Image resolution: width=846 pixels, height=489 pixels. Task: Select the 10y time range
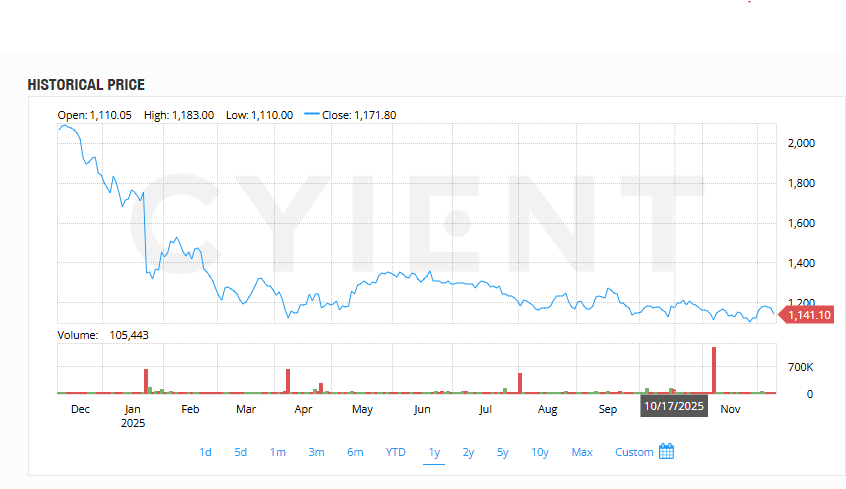pos(540,452)
